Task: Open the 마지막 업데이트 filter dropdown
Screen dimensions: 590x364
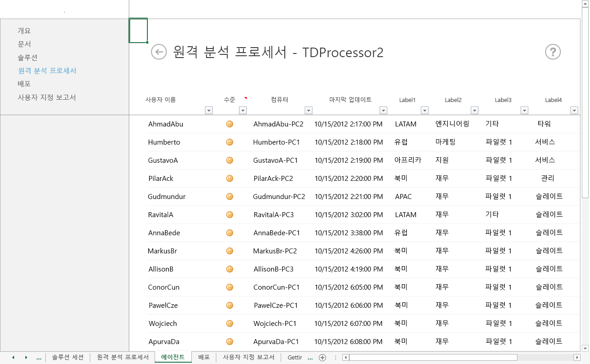Action: click(x=383, y=110)
